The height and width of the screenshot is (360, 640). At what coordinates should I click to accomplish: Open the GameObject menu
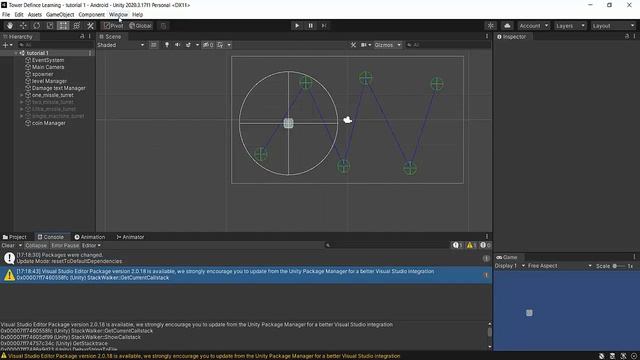(x=60, y=14)
